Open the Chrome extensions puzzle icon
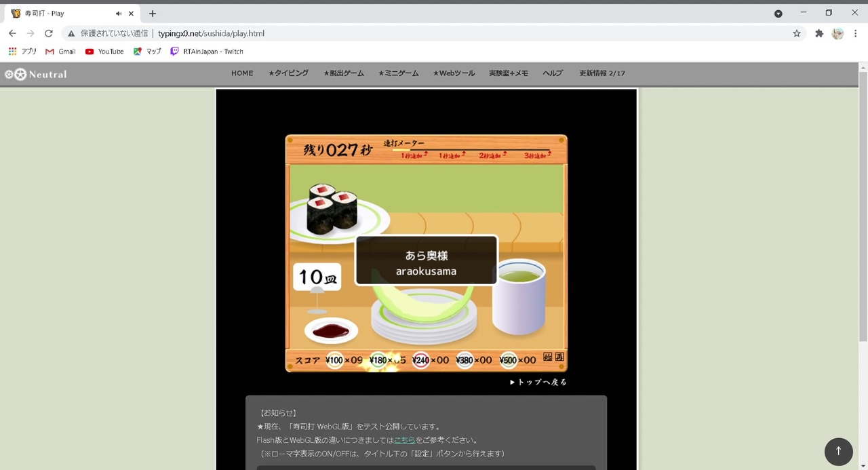This screenshot has height=470, width=868. click(x=818, y=33)
